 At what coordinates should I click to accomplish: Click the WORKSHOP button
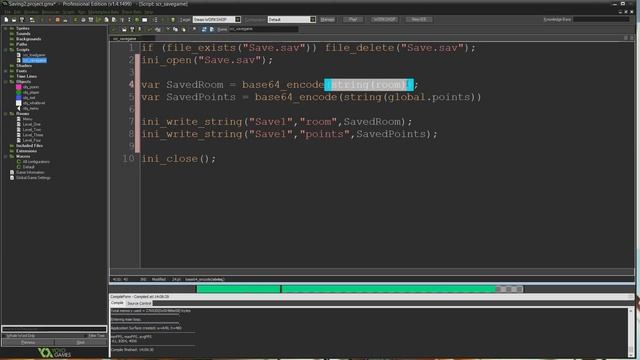click(x=384, y=20)
